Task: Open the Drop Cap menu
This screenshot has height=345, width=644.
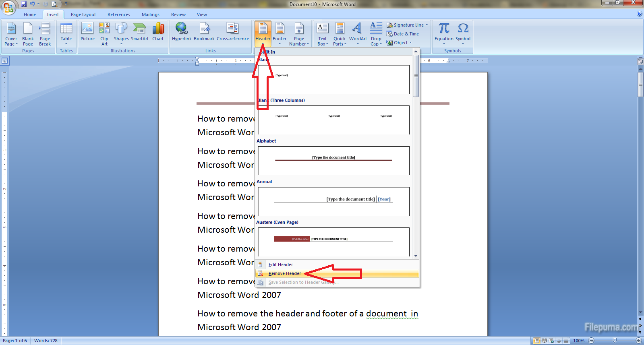Action: click(376, 34)
